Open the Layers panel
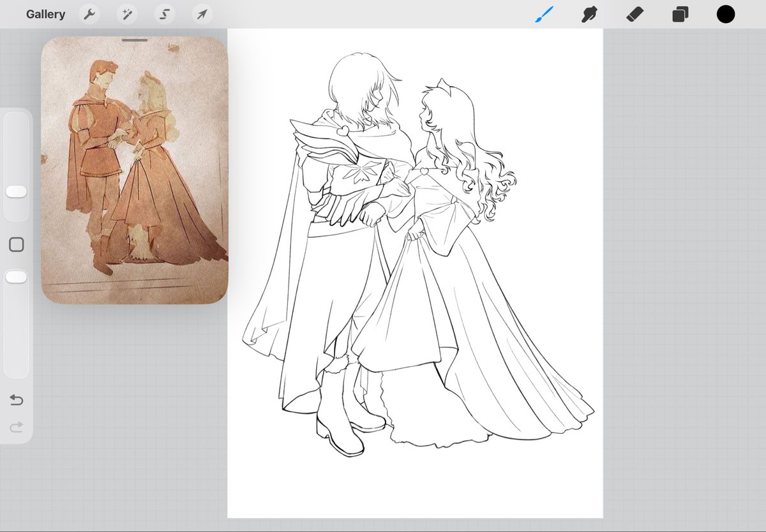 point(680,14)
